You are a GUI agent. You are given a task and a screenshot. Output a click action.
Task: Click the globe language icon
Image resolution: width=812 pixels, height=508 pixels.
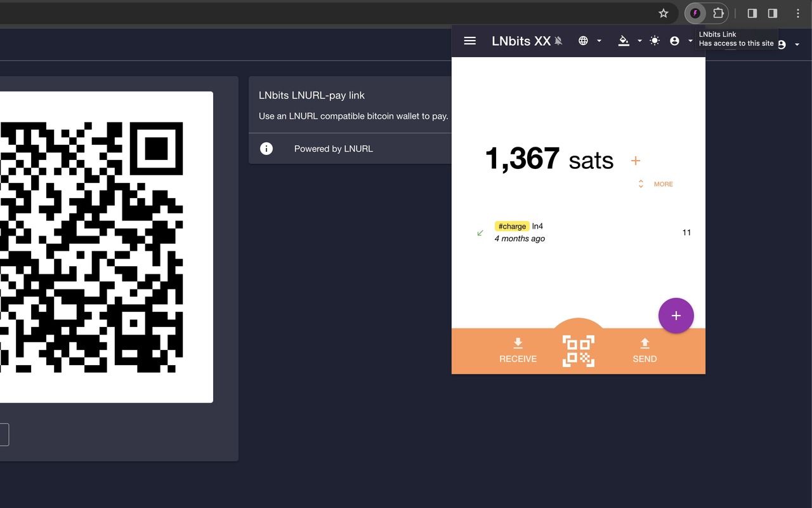point(583,41)
